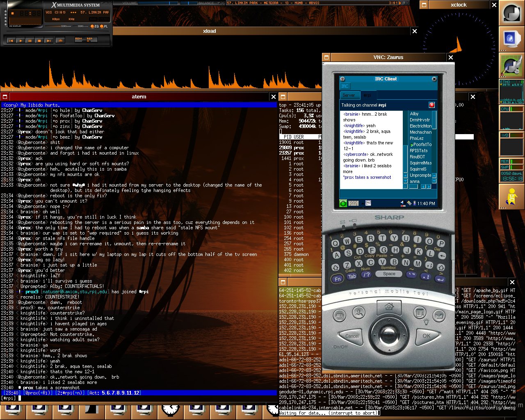Viewport: 525px width, 420px height.
Task: Click the Cancel button on the Zaurus
Action: click(x=352, y=336)
